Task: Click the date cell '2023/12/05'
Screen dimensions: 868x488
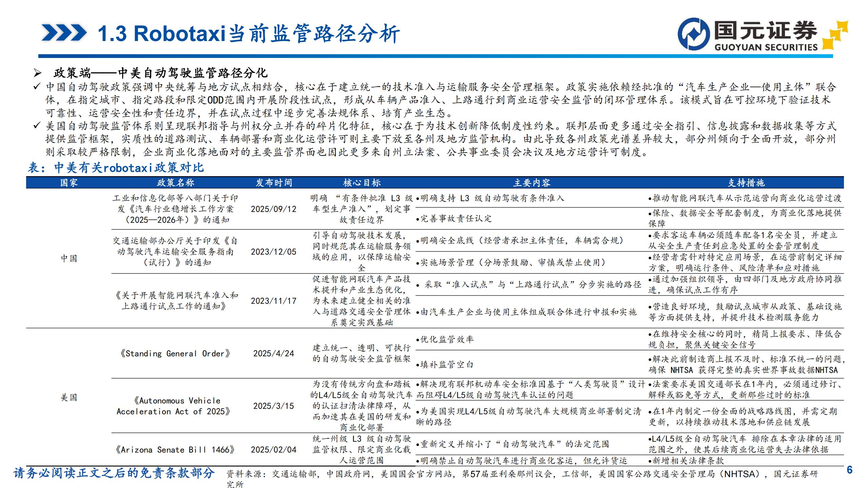Action: tap(274, 252)
